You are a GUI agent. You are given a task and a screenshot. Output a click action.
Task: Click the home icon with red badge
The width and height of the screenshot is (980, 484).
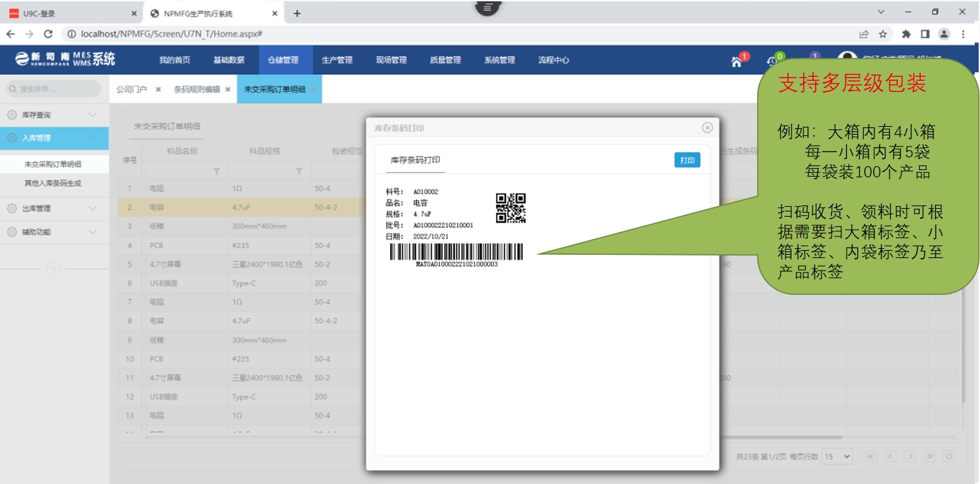(x=737, y=61)
